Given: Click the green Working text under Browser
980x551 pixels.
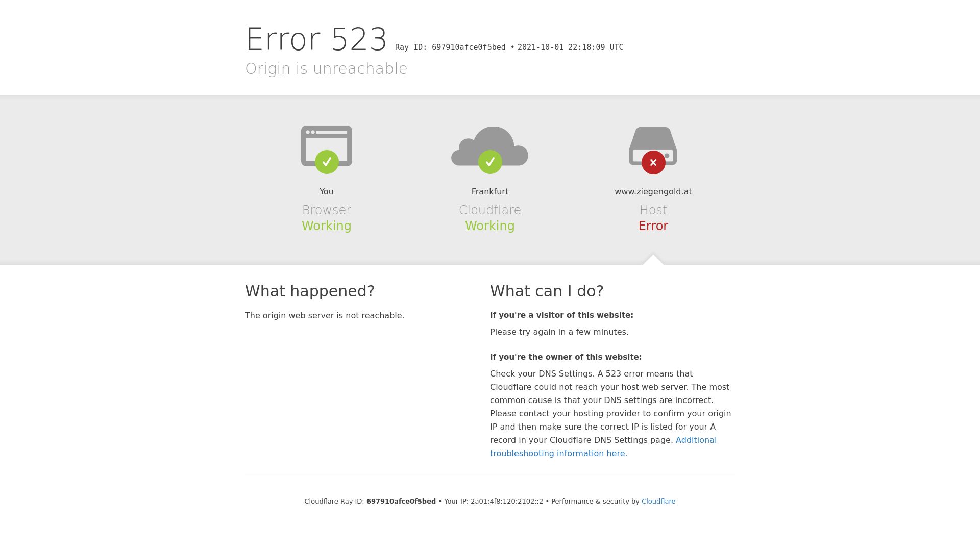Looking at the screenshot, I should pyautogui.click(x=327, y=226).
